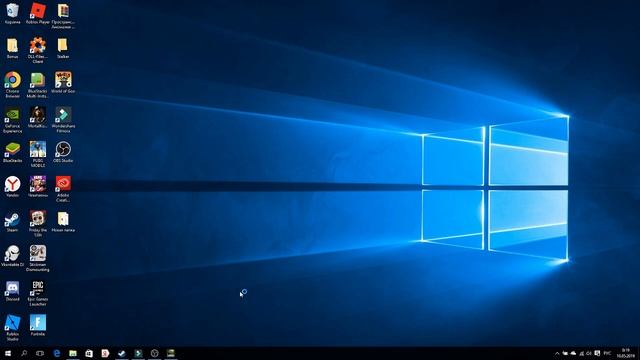Select the Roblox Studio shortcut

[12, 328]
